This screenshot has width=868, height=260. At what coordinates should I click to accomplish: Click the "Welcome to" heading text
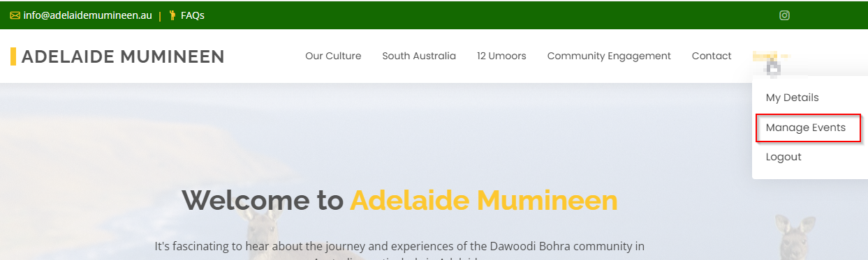[263, 201]
